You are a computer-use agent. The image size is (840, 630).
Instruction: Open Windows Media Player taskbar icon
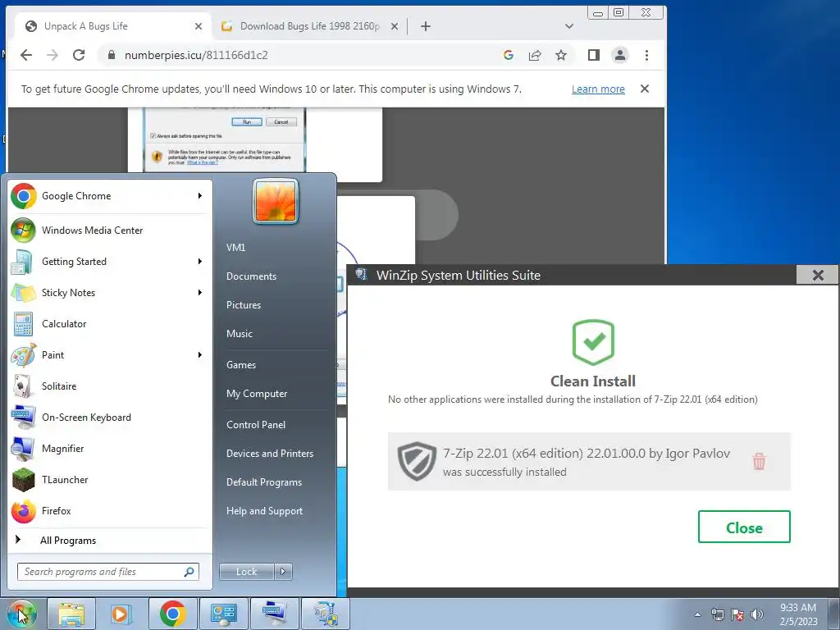coord(121,614)
